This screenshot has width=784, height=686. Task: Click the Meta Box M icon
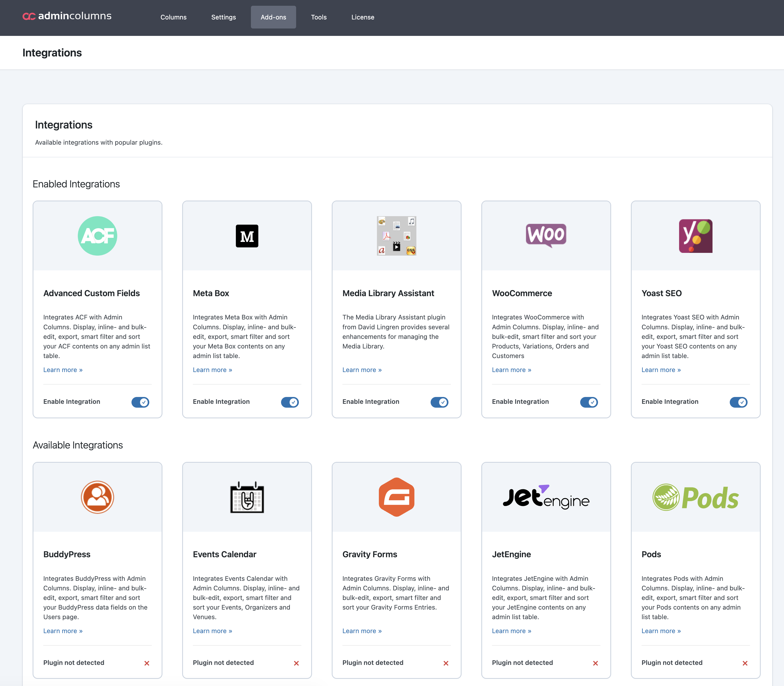point(247,236)
